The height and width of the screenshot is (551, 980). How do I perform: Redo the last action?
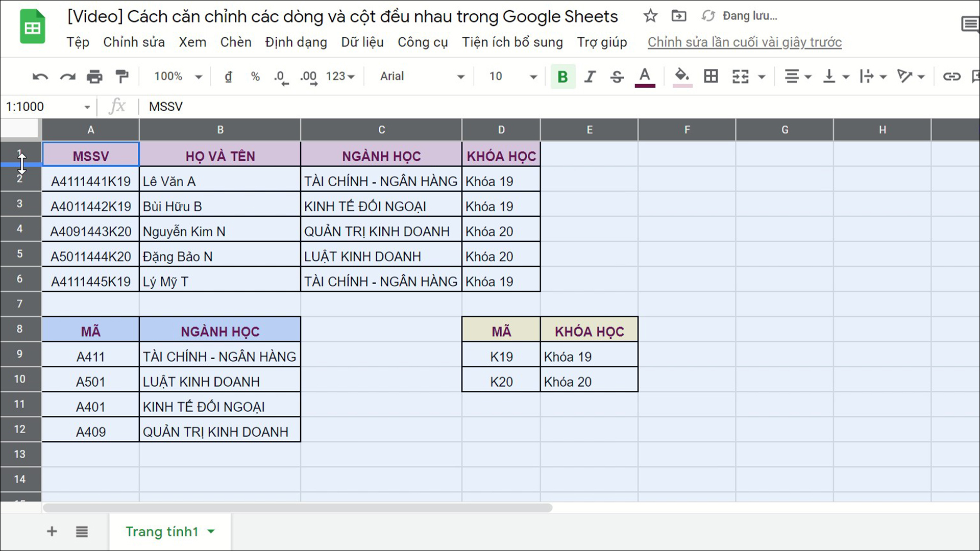pyautogui.click(x=67, y=77)
